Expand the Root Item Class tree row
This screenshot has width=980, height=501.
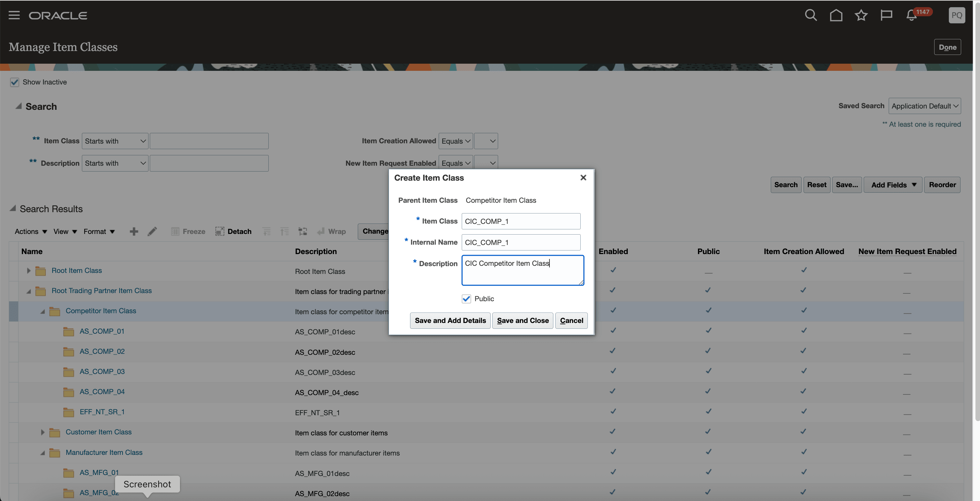click(29, 271)
